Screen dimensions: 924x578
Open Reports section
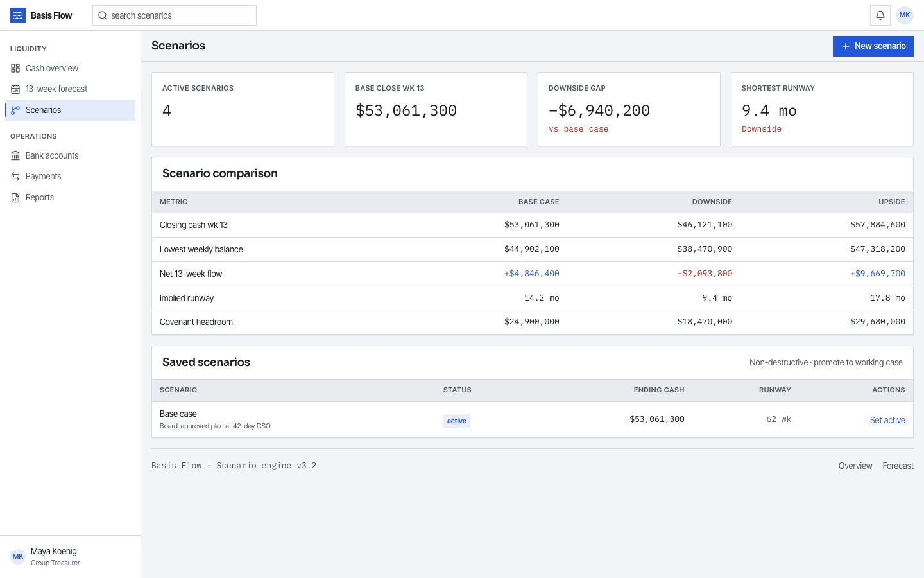pos(71,197)
